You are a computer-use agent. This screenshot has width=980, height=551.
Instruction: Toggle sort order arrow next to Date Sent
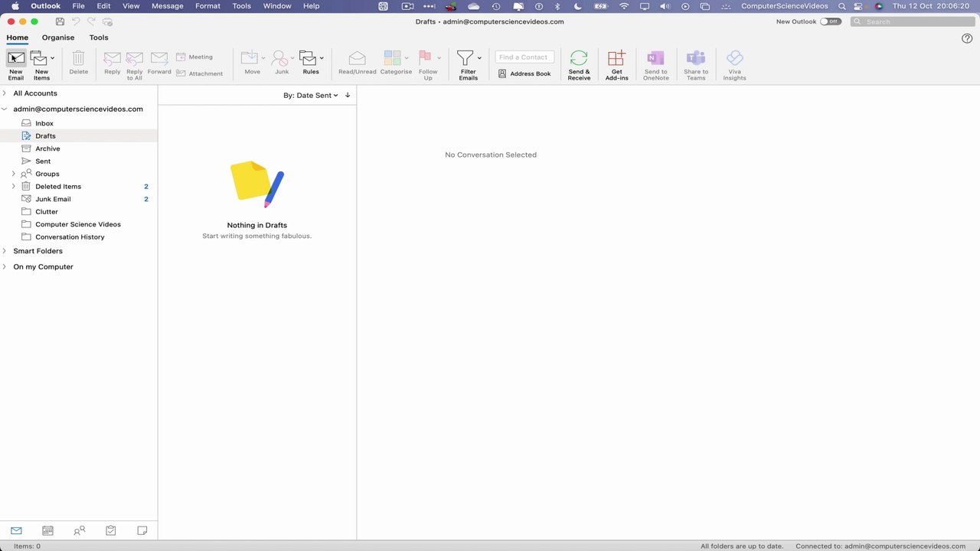(x=348, y=95)
